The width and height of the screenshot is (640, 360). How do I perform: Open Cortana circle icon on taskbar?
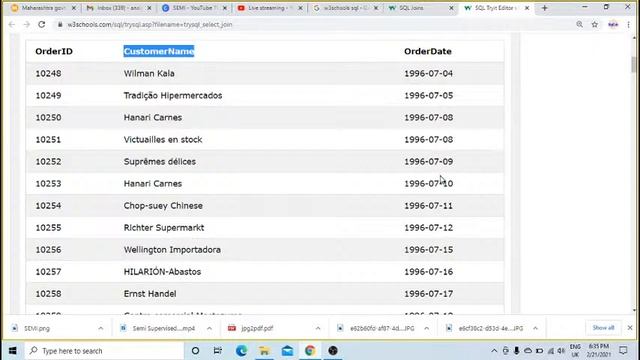click(195, 351)
